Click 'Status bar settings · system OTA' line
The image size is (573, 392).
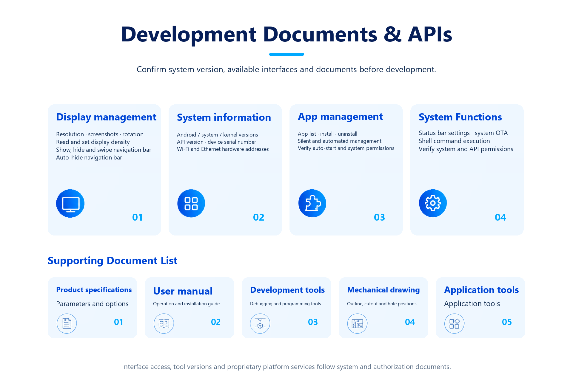[x=463, y=133]
